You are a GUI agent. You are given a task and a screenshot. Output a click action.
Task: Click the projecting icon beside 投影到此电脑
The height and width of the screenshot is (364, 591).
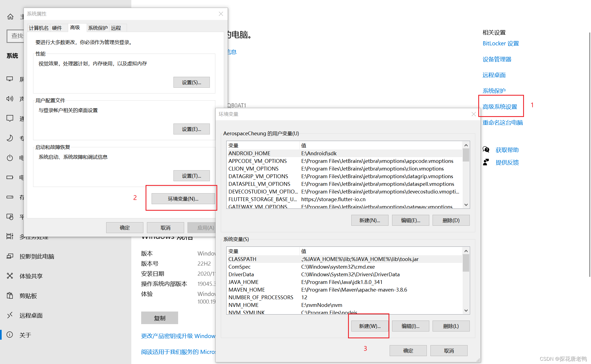(10, 256)
